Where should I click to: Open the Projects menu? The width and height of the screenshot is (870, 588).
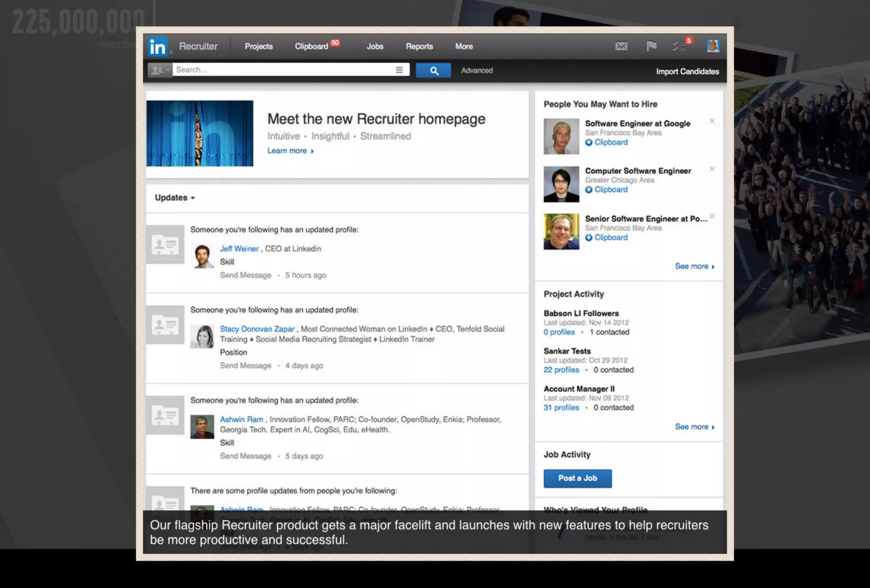tap(259, 46)
